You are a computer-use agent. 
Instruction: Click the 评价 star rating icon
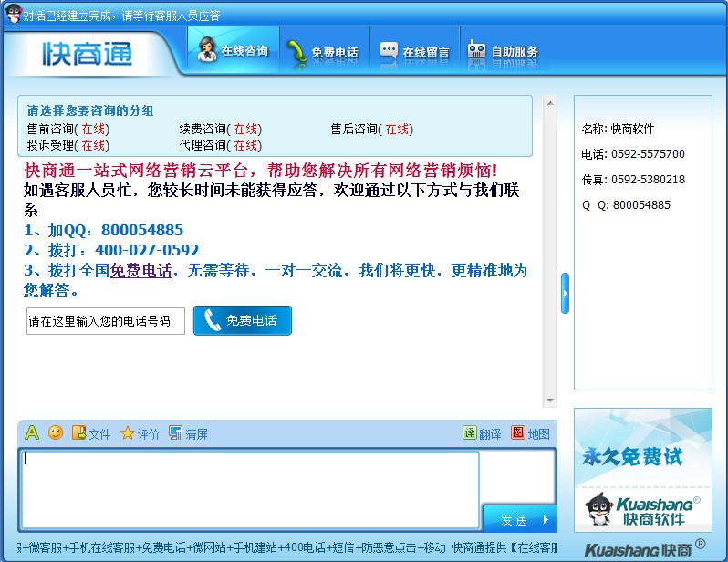140,433
